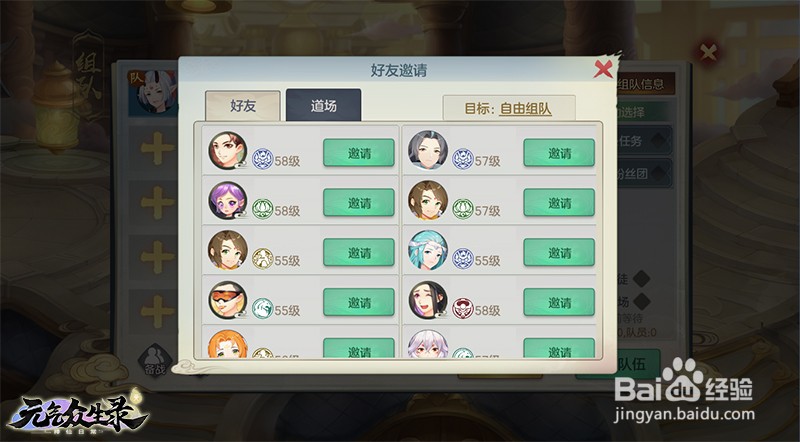Invite the sunglasses-wearing level 55 player
Screen dimensions: 800x442
(359, 302)
